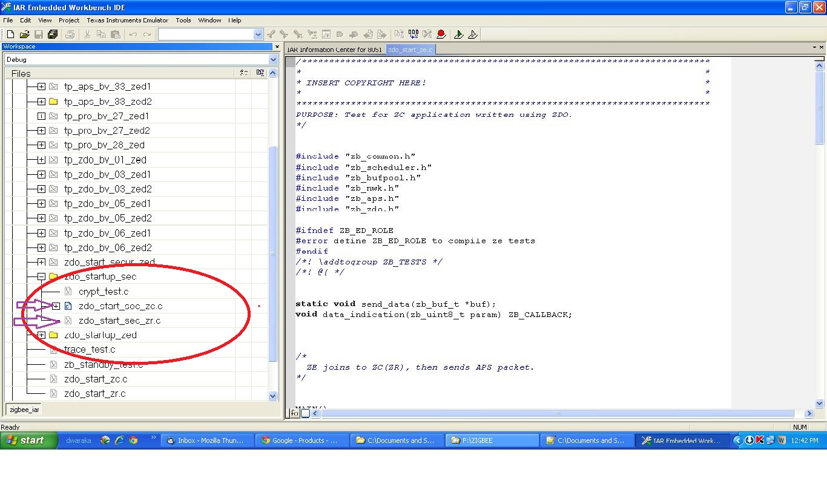Screen dimensions: 827x504
Task: Click the Redo arrow icon
Action: tap(147, 34)
